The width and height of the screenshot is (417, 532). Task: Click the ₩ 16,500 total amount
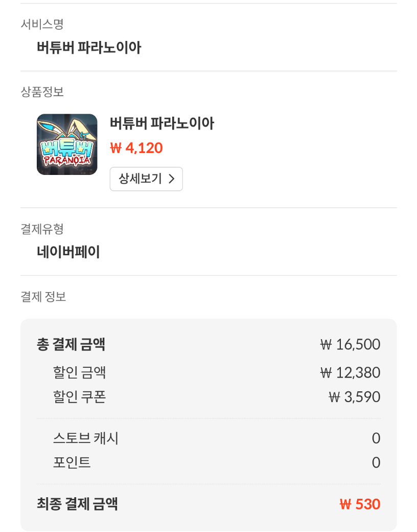(350, 344)
